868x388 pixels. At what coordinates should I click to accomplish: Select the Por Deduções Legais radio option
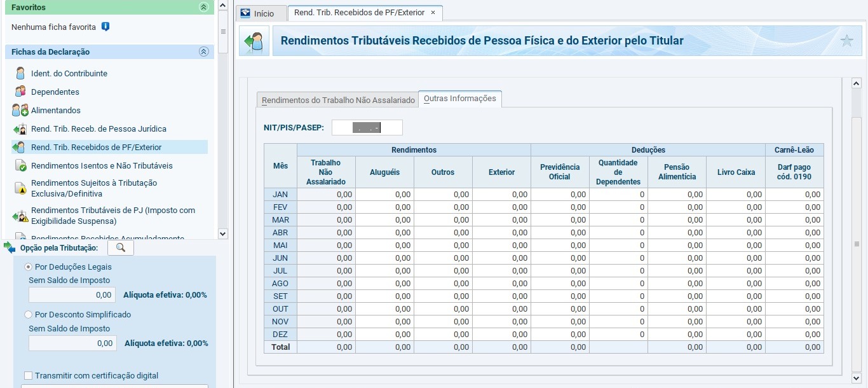pos(28,267)
